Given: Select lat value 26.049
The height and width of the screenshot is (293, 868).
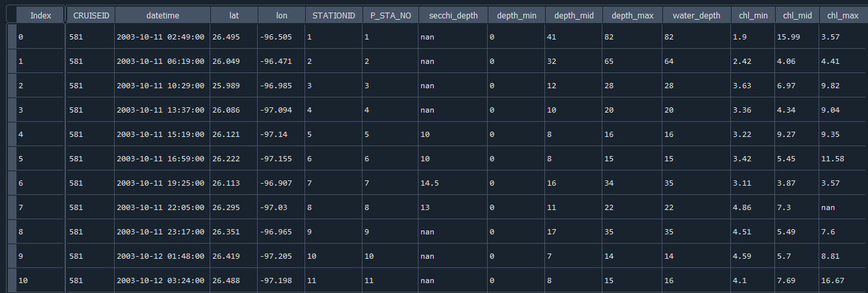Looking at the screenshot, I should click(234, 61).
